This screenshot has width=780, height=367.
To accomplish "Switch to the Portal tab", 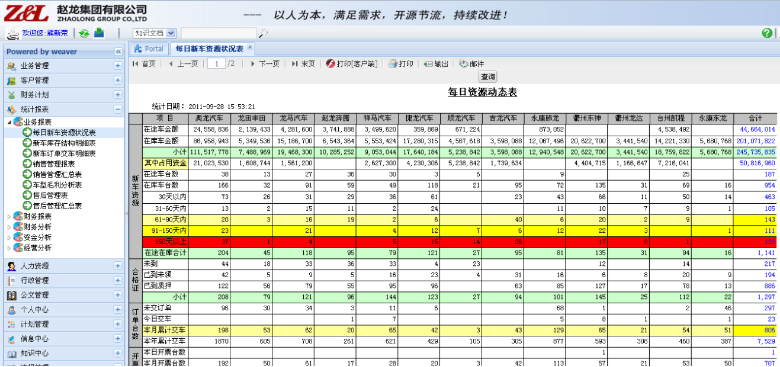I will point(149,49).
